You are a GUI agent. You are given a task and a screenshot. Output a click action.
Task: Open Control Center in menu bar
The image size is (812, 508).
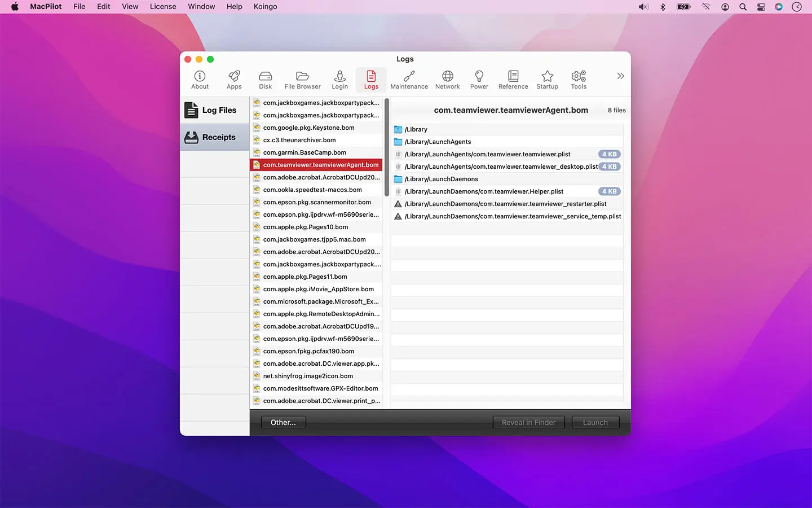click(761, 7)
